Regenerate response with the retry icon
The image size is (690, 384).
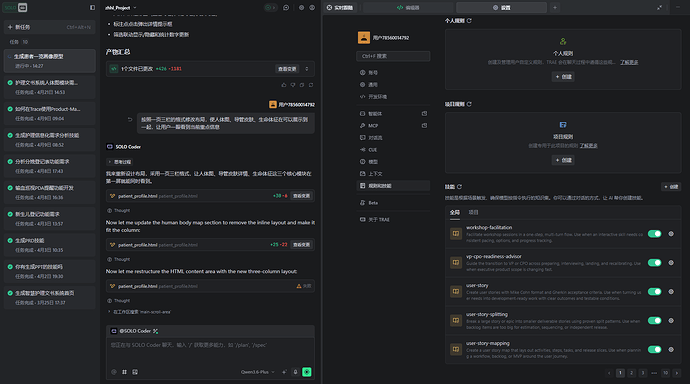pos(311,85)
